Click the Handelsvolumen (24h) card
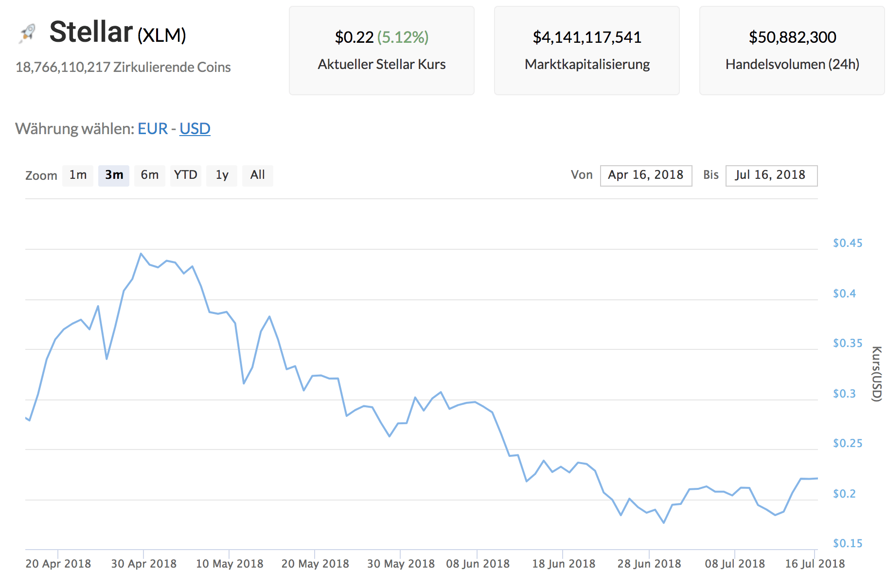 tap(792, 51)
